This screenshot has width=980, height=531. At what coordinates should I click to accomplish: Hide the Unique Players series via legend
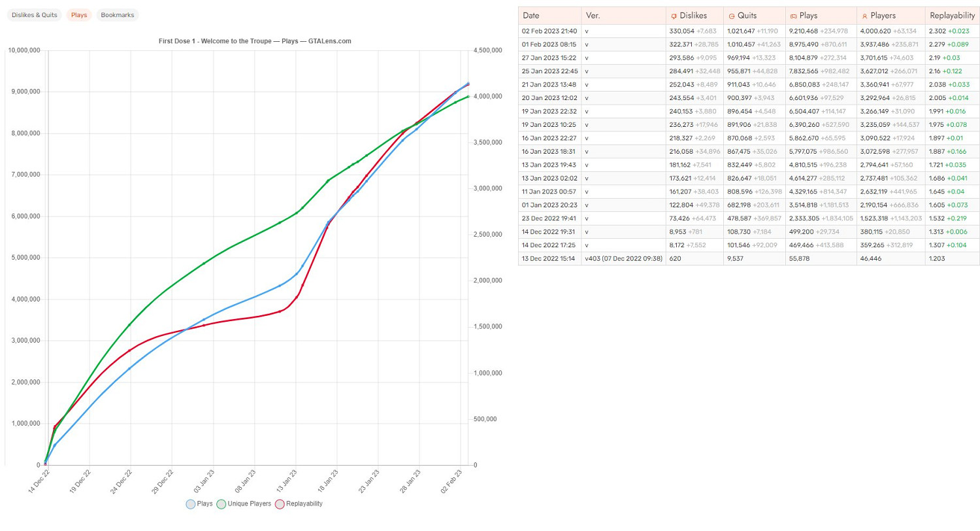[x=221, y=504]
